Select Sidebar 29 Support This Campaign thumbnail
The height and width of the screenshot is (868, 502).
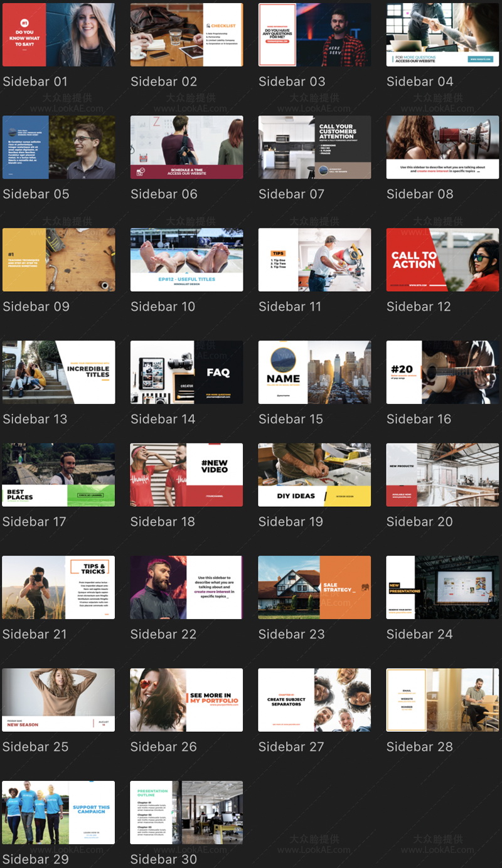[59, 812]
